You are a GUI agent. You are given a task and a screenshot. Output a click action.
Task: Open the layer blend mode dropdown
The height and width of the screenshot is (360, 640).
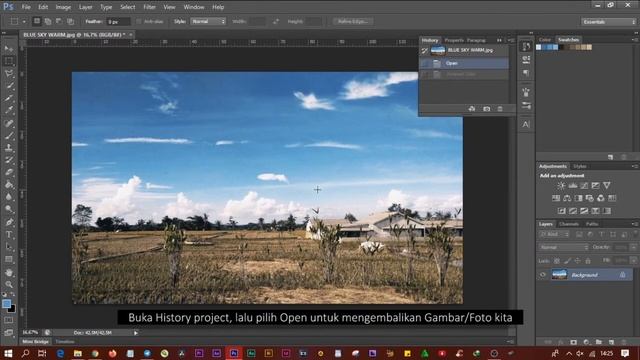564,247
